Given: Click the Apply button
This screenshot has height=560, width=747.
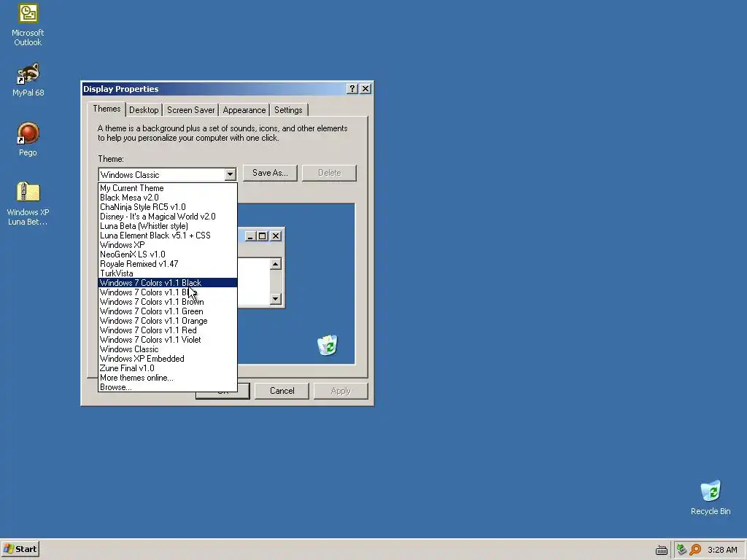Looking at the screenshot, I should tap(341, 391).
